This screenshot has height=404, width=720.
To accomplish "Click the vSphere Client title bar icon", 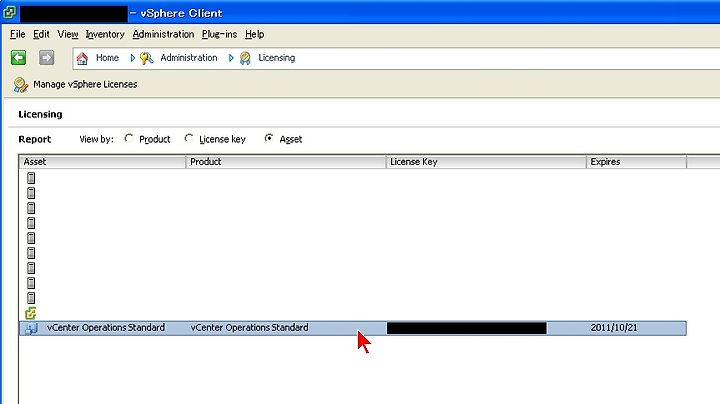I will pyautogui.click(x=9, y=12).
